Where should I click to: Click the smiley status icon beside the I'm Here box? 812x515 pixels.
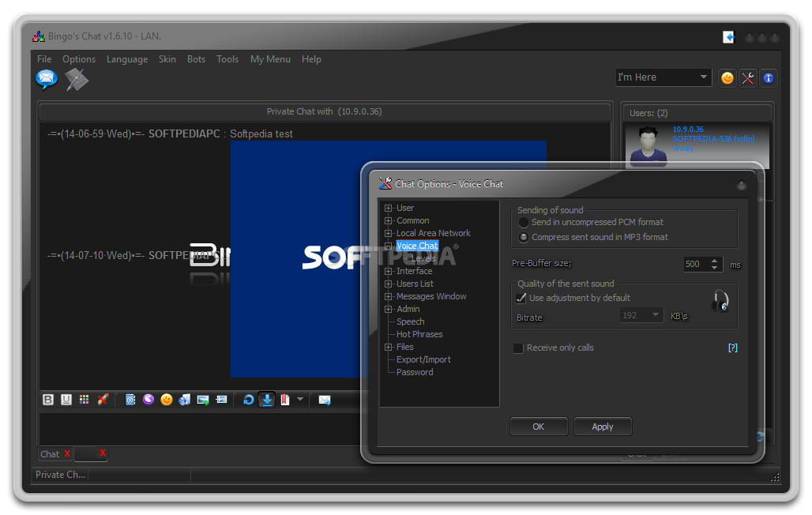pyautogui.click(x=727, y=78)
